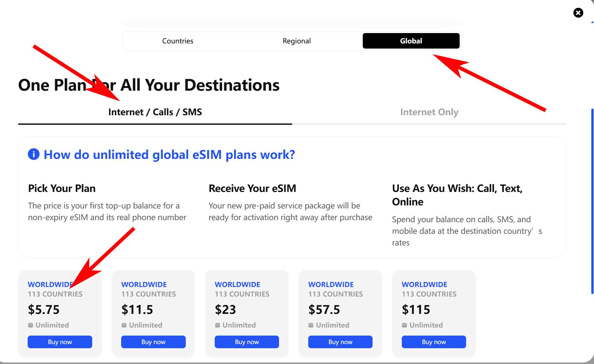The image size is (594, 364).
Task: Buy the $5.75 worldwide plan
Action: click(x=60, y=342)
